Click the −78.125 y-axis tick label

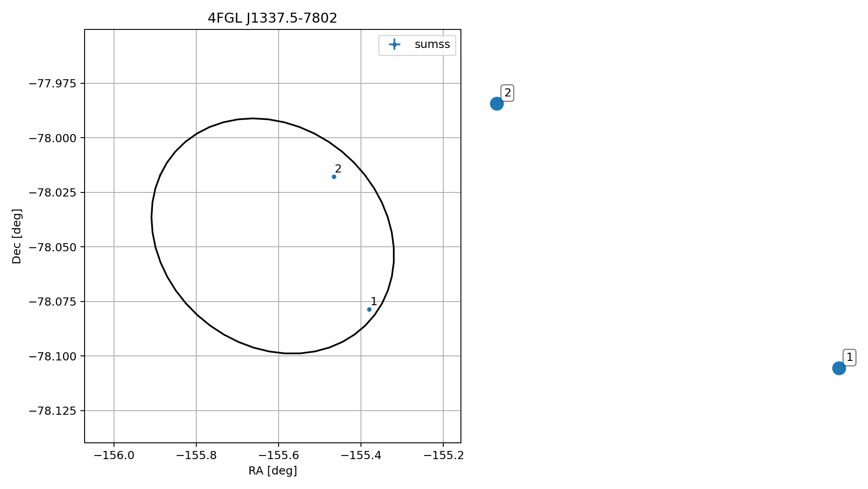[x=53, y=411]
